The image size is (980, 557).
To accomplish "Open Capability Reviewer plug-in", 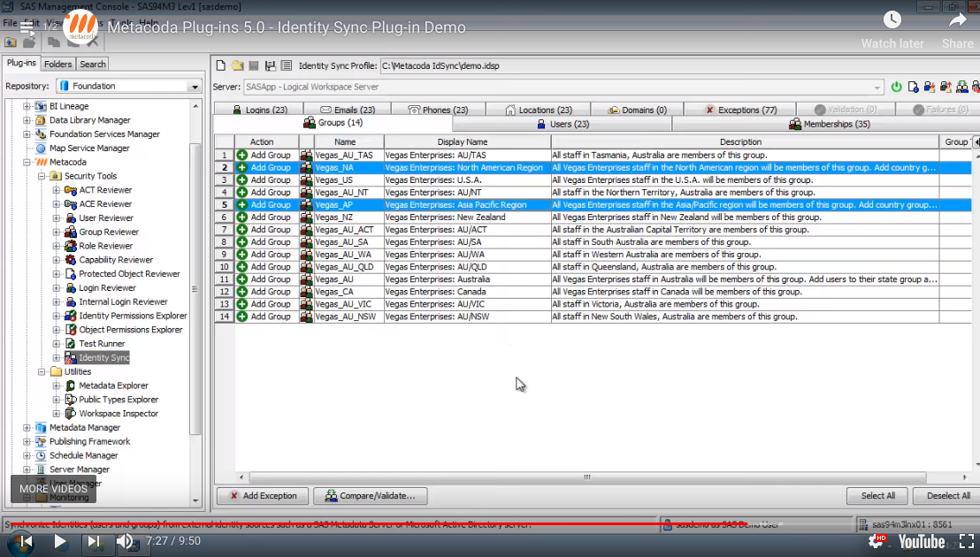I will (x=116, y=260).
